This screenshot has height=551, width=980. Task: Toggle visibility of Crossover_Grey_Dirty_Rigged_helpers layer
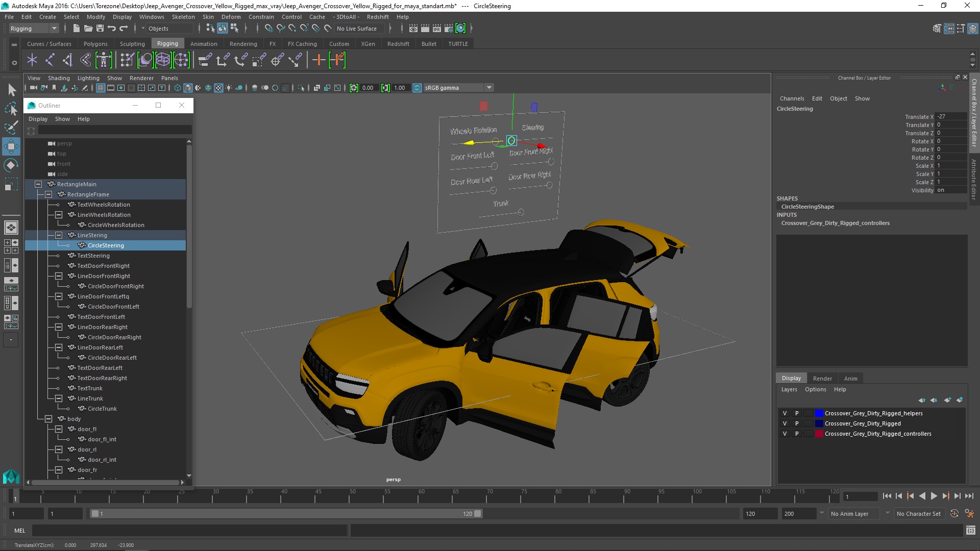point(785,413)
